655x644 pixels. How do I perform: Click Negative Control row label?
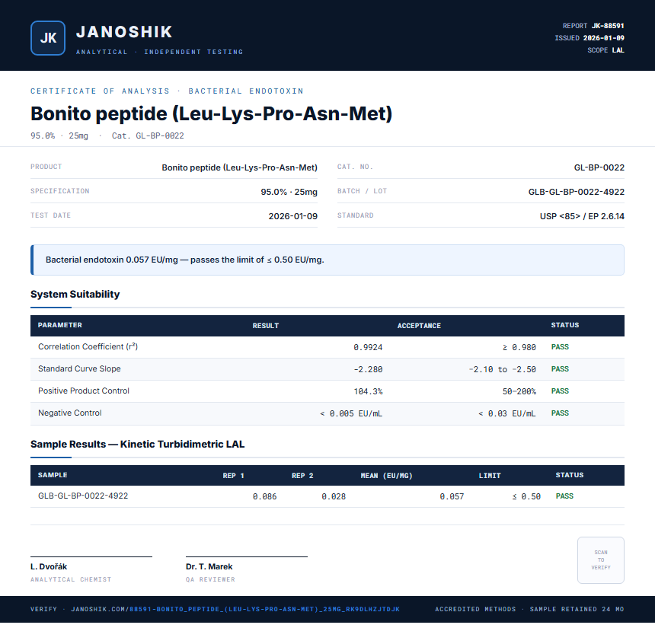coord(70,413)
